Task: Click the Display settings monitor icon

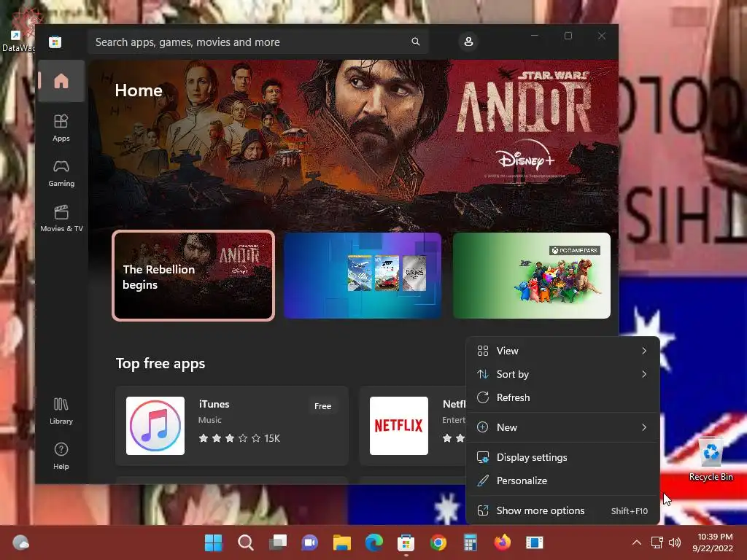Action: [x=483, y=458]
